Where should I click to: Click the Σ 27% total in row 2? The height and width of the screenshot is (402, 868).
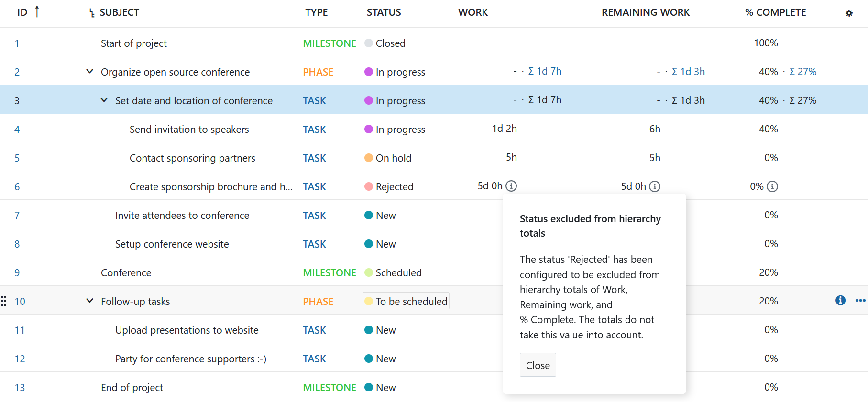[x=802, y=72]
